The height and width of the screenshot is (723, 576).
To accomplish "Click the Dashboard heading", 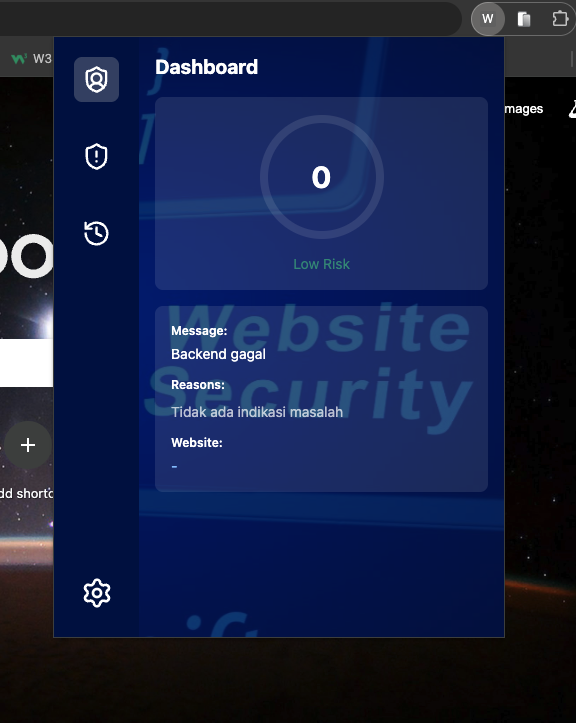I will click(207, 67).
